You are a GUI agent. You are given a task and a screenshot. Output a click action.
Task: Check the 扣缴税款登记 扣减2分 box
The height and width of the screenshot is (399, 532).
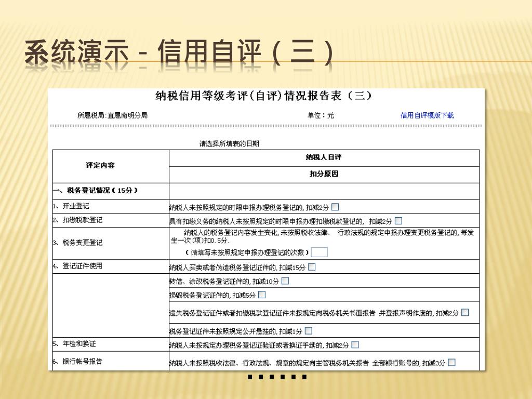point(398,221)
